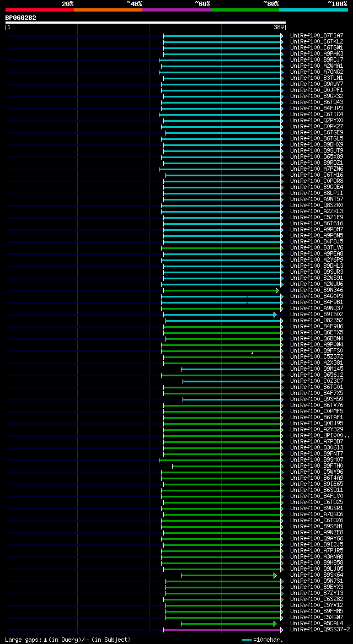Select the UniRef100_Q9SUR3 label
The height and width of the screenshot is (644, 353).
tap(317, 272)
